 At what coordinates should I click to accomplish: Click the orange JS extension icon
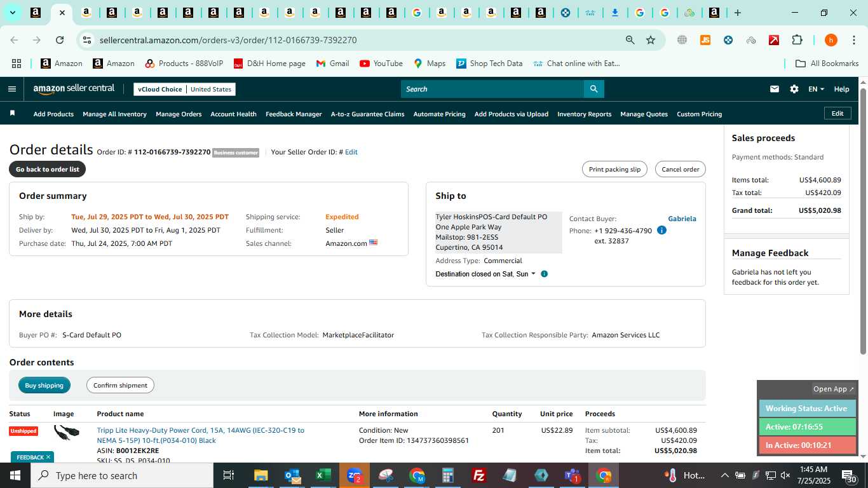705,40
